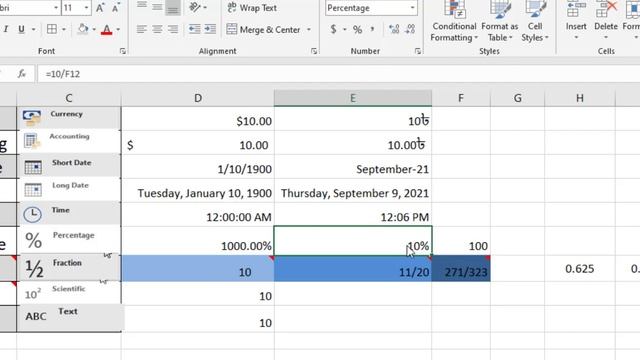Viewport: 640px width, 360px height.
Task: Click the Time clock icon
Action: pos(32,214)
